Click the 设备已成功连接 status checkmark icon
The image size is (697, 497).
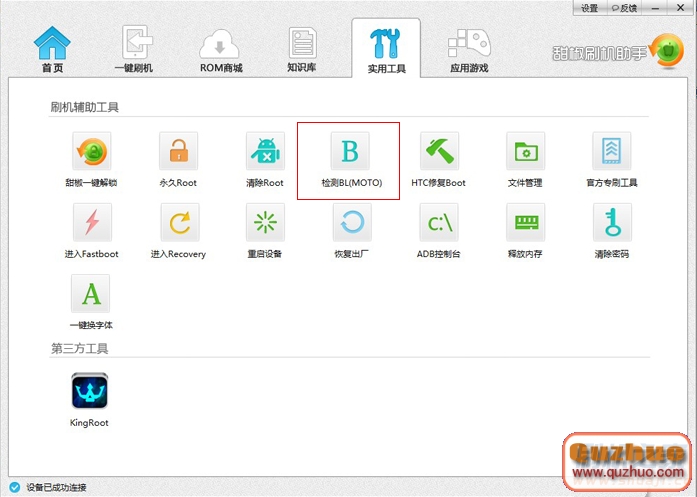(x=14, y=487)
